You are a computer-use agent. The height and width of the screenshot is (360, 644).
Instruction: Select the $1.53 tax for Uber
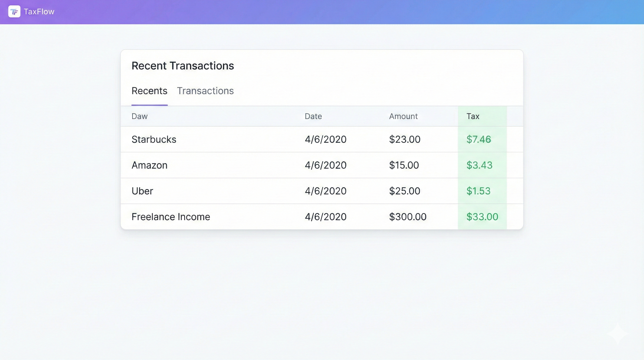tap(478, 191)
